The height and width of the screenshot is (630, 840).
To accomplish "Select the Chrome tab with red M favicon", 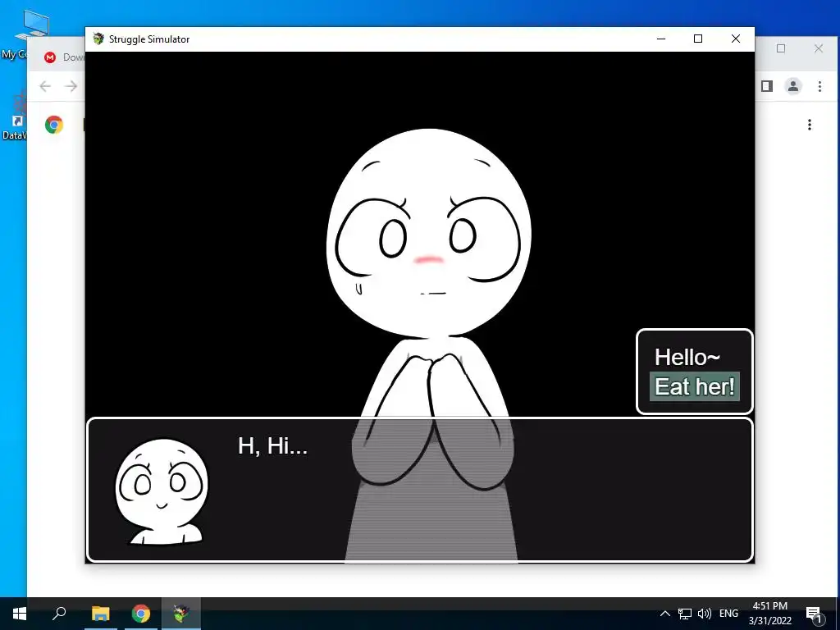I will [57, 57].
